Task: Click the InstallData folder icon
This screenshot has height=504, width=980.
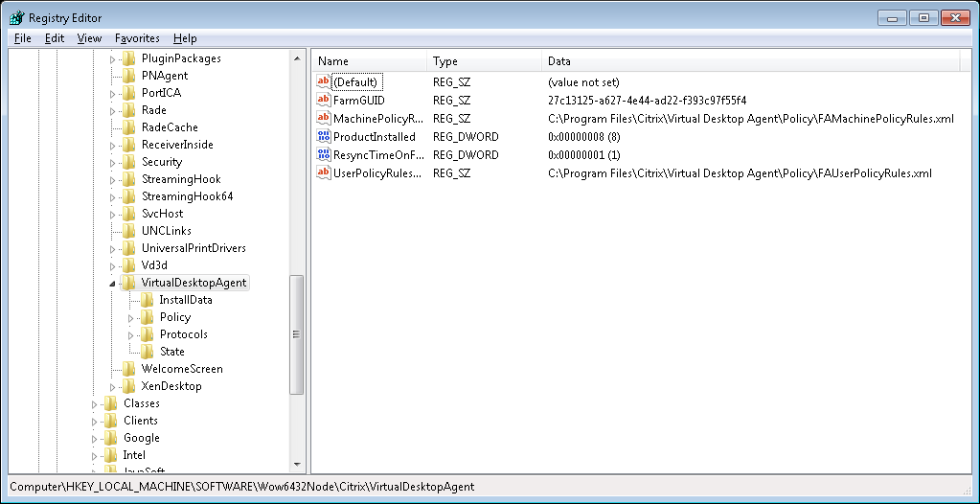Action: click(147, 300)
